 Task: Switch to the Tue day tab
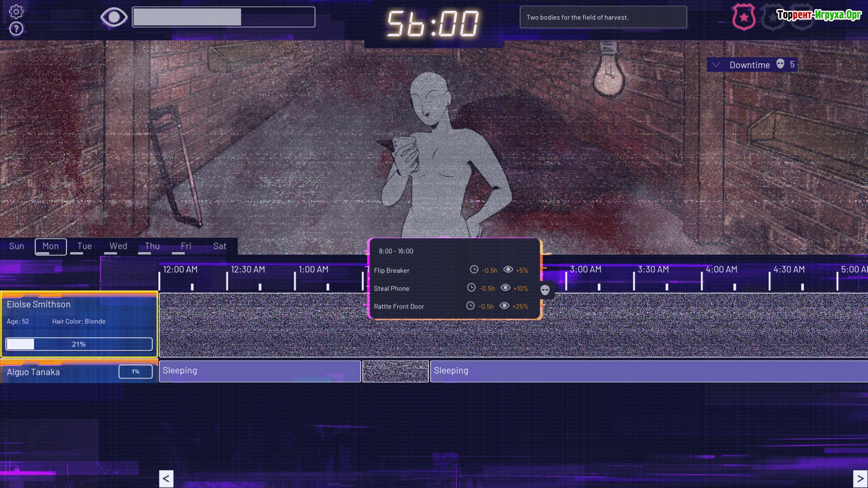pos(85,246)
